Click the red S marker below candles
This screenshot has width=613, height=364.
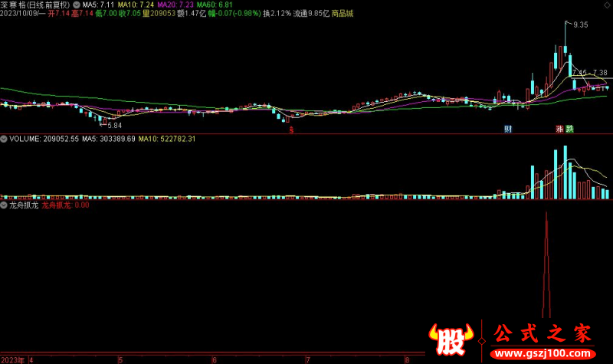(x=291, y=130)
